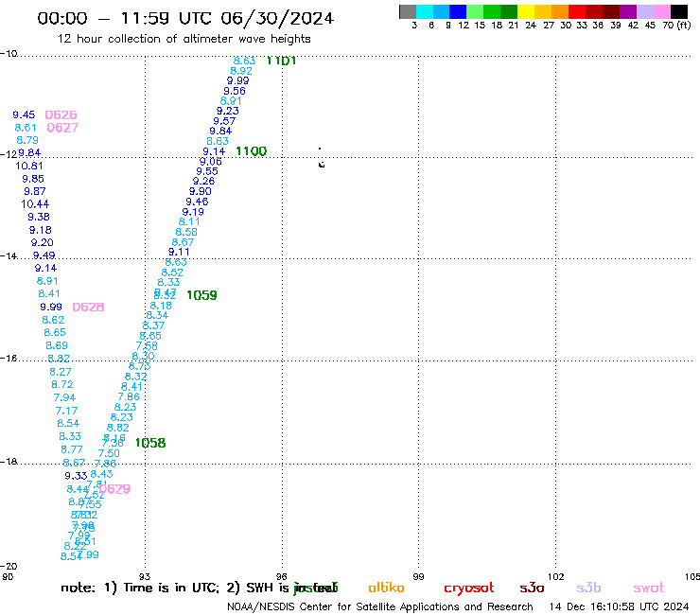Image resolution: width=700 pixels, height=615 pixels.
Task: Click the wave height value 9.18
Action: (40, 230)
